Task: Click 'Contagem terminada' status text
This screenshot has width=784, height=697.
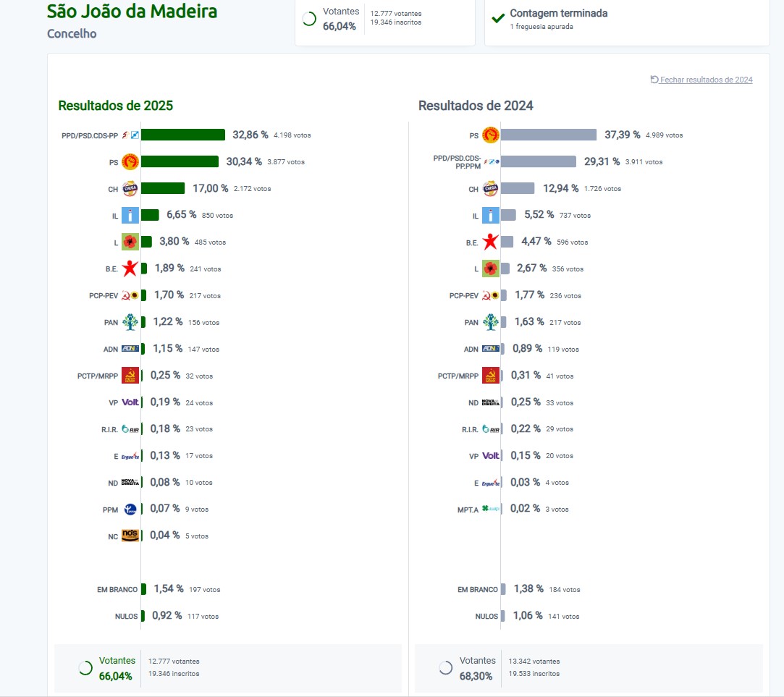Action: pyautogui.click(x=558, y=13)
